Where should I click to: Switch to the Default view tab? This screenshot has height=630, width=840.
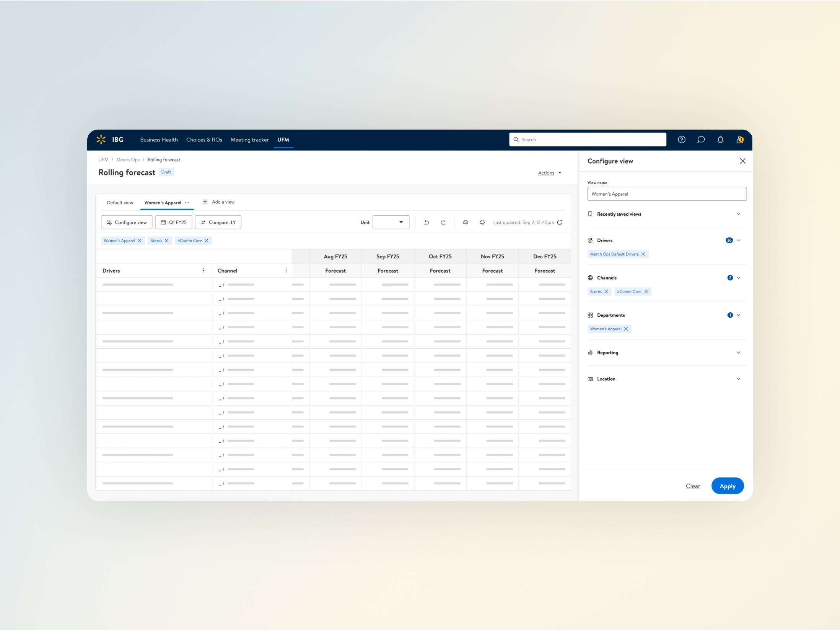pyautogui.click(x=120, y=203)
